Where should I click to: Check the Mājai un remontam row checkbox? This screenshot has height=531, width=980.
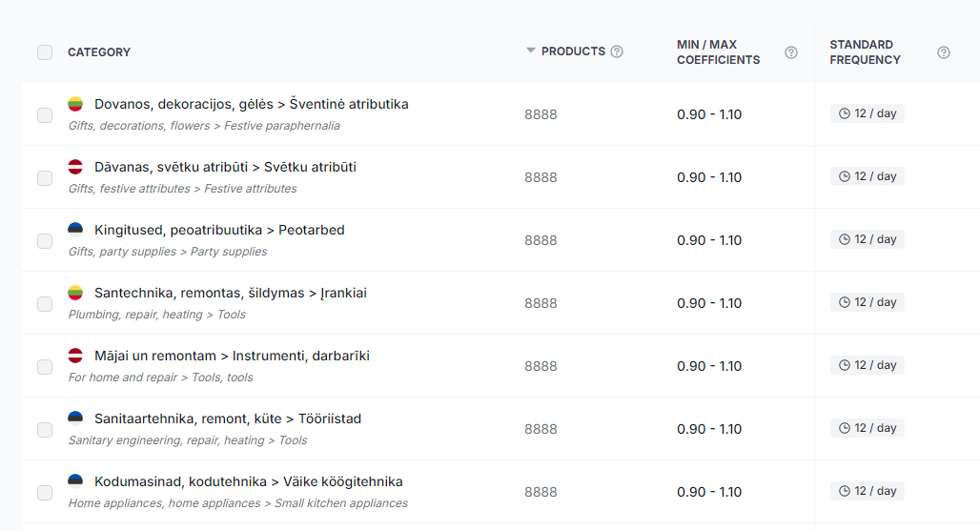point(45,367)
